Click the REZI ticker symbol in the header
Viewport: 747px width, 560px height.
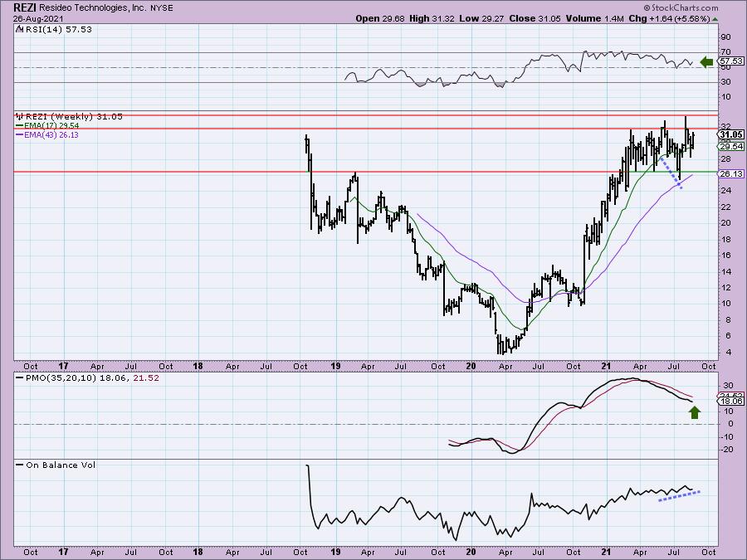(x=25, y=7)
